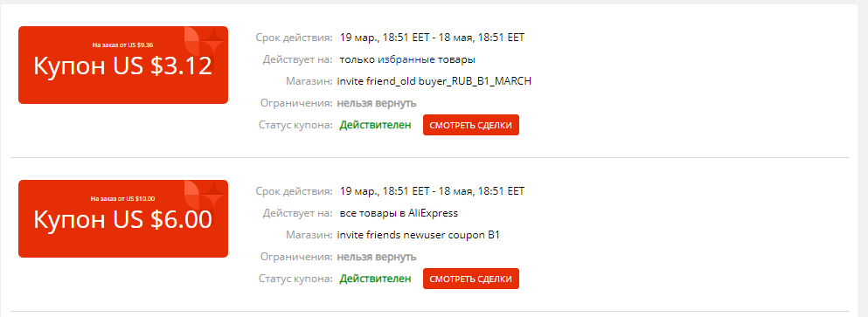Open the избранные link

pyautogui.click(x=406, y=59)
